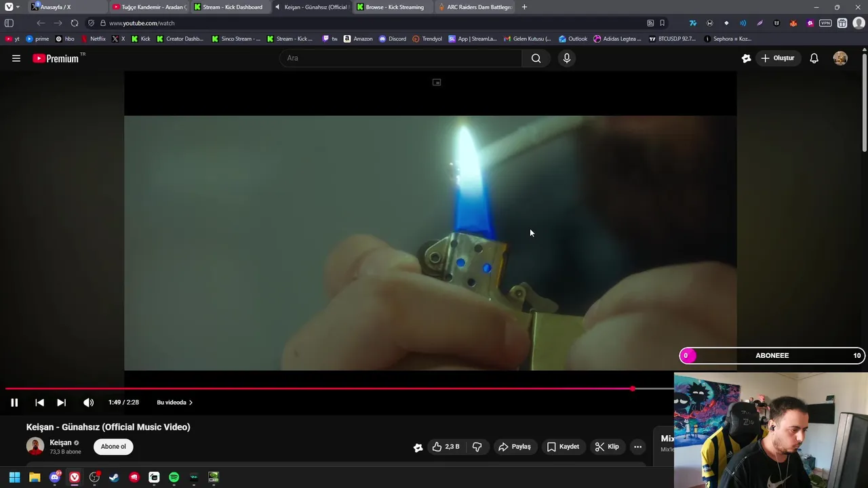Screen dimensions: 868x488
Task: Skip to the previous video
Action: tap(39, 403)
